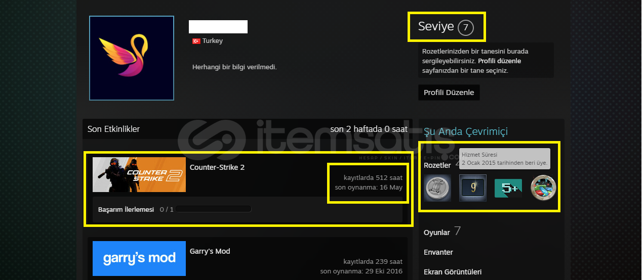Click the silver coin badge icon

437,188
